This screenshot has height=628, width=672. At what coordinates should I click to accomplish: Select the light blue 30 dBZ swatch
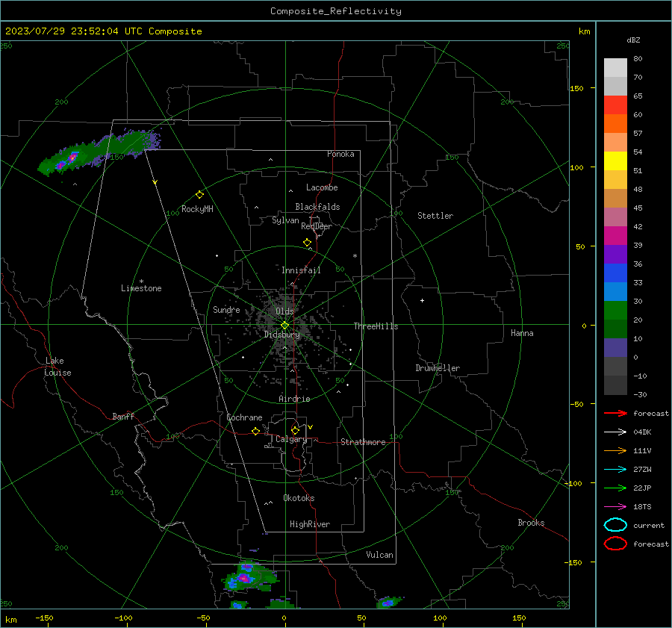[x=615, y=291]
